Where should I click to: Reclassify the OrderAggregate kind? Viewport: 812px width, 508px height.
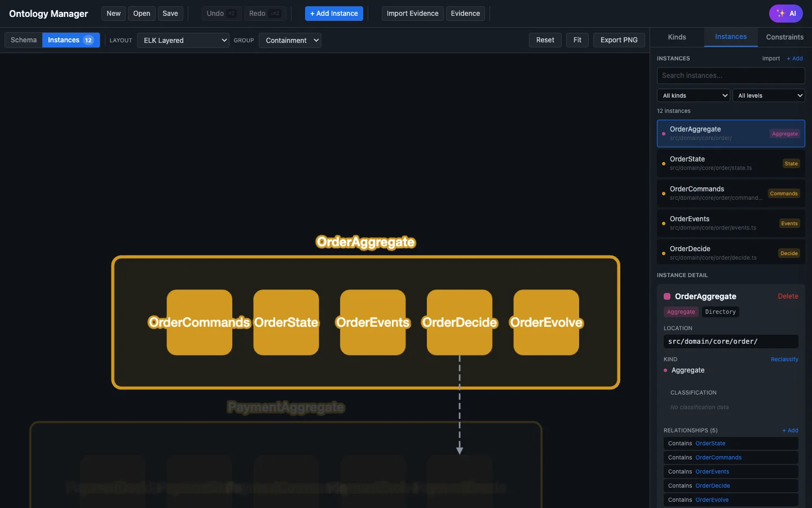pyautogui.click(x=784, y=359)
